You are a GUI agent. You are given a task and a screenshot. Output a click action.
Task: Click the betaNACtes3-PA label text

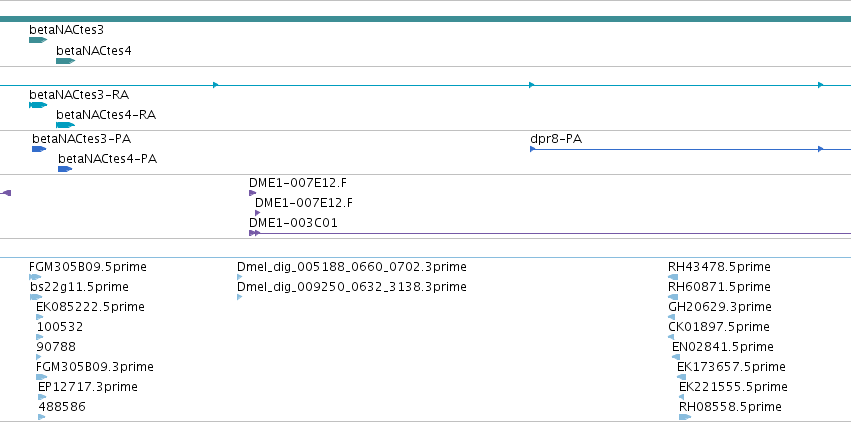point(81,139)
